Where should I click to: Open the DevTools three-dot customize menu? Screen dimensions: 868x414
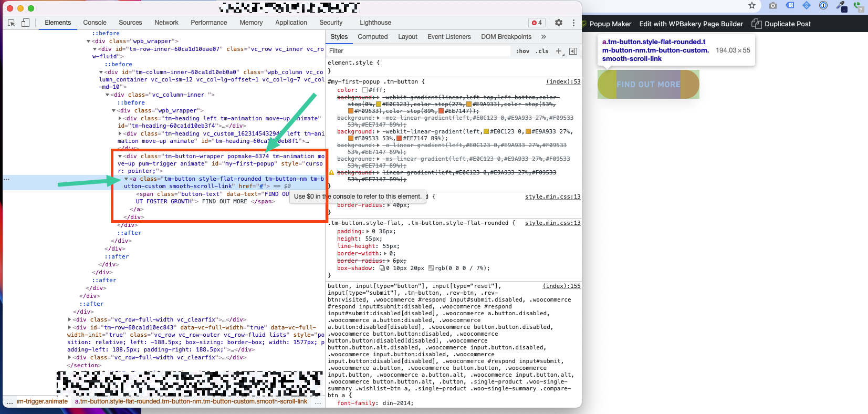573,23
